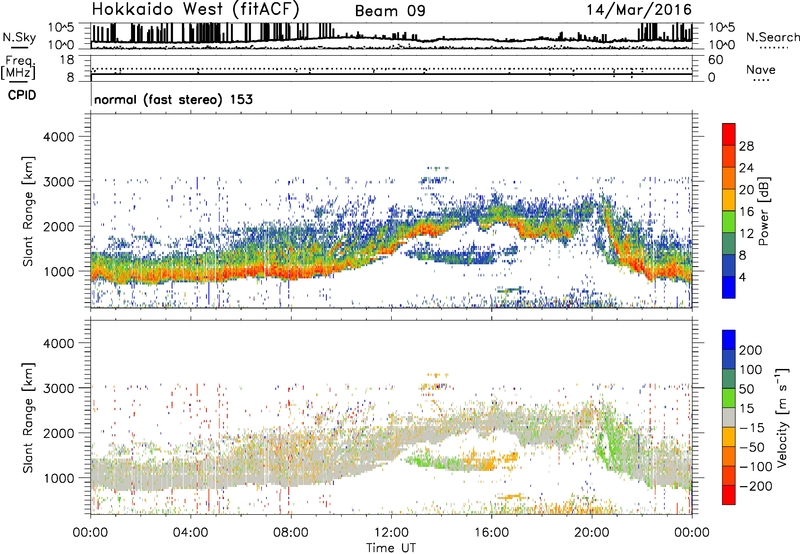Click the '08:00' time tick label
The width and height of the screenshot is (800, 554).
pyautogui.click(x=291, y=533)
